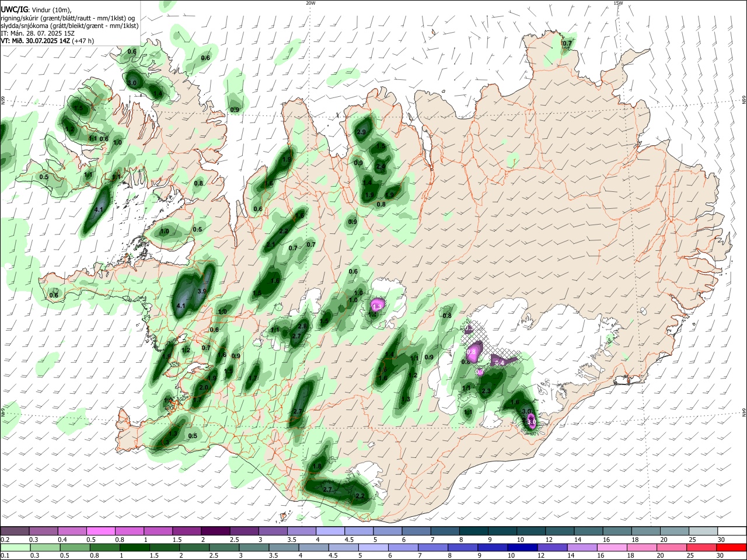Click lower legend blue swatch between 8 and 9
This screenshot has width=747, height=560.
pos(463,547)
